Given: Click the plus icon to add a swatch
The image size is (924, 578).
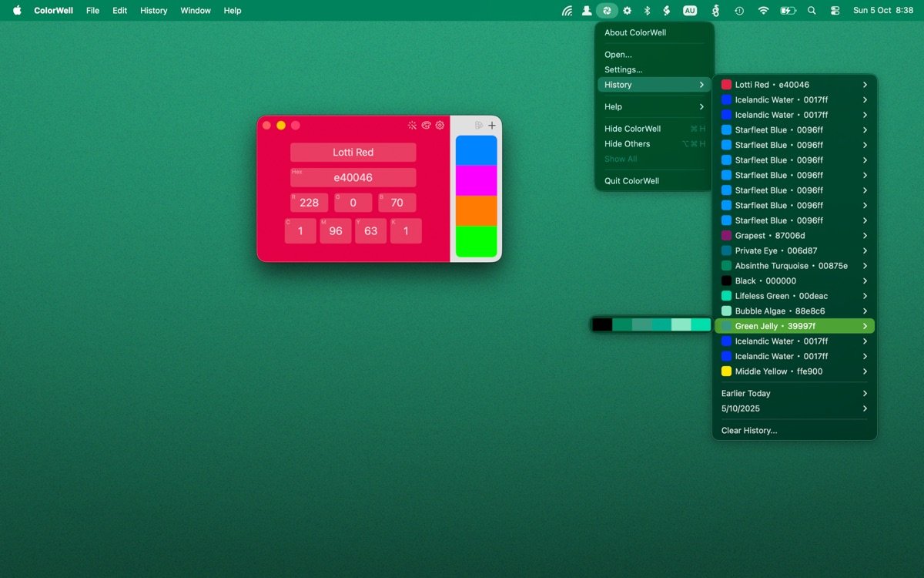Looking at the screenshot, I should [492, 125].
